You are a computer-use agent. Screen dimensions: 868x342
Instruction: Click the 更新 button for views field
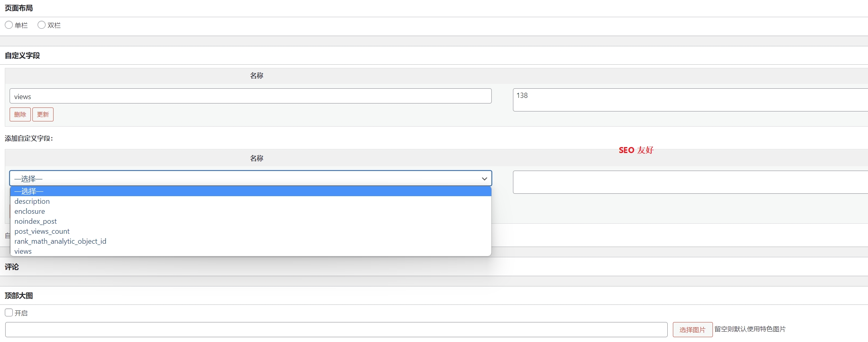coord(43,114)
